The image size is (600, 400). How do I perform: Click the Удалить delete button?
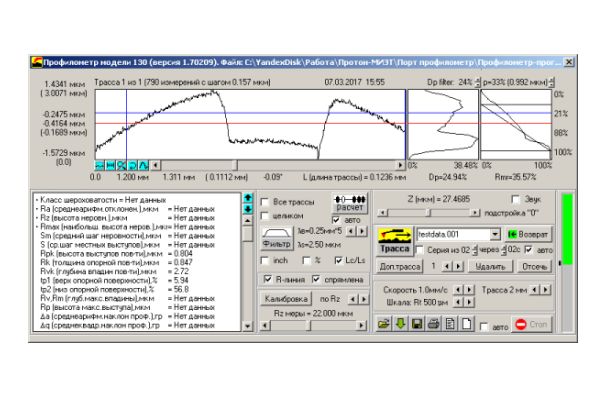(x=490, y=266)
